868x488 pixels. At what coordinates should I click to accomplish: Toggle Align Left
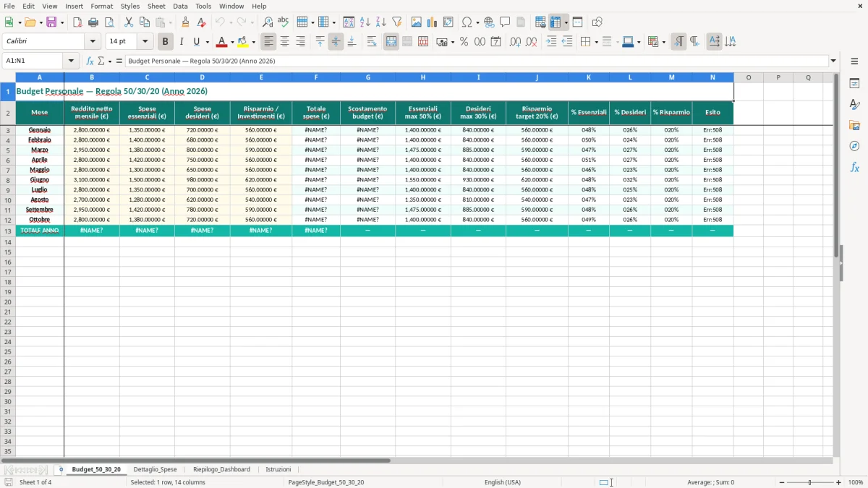click(x=268, y=42)
